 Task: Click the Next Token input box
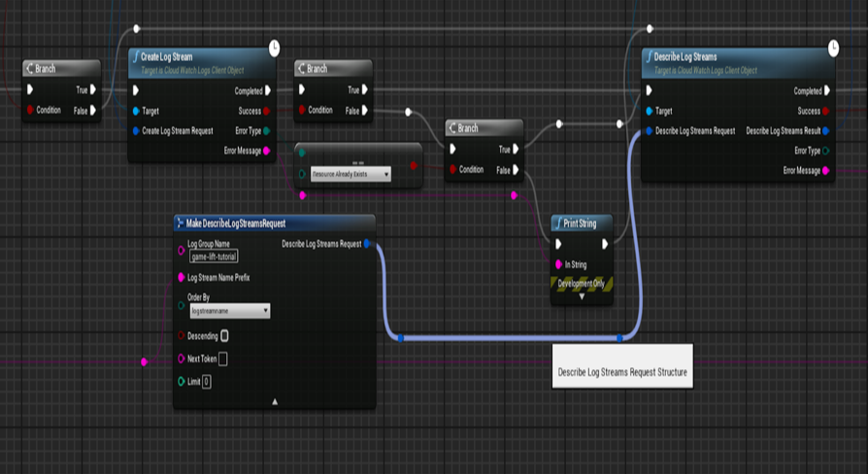pyautogui.click(x=223, y=359)
